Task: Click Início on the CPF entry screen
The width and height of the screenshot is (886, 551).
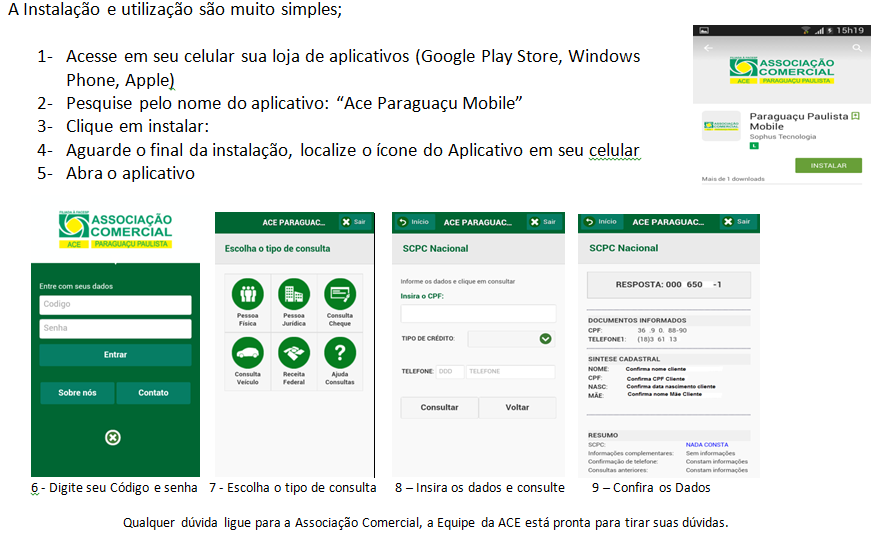Action: (414, 222)
